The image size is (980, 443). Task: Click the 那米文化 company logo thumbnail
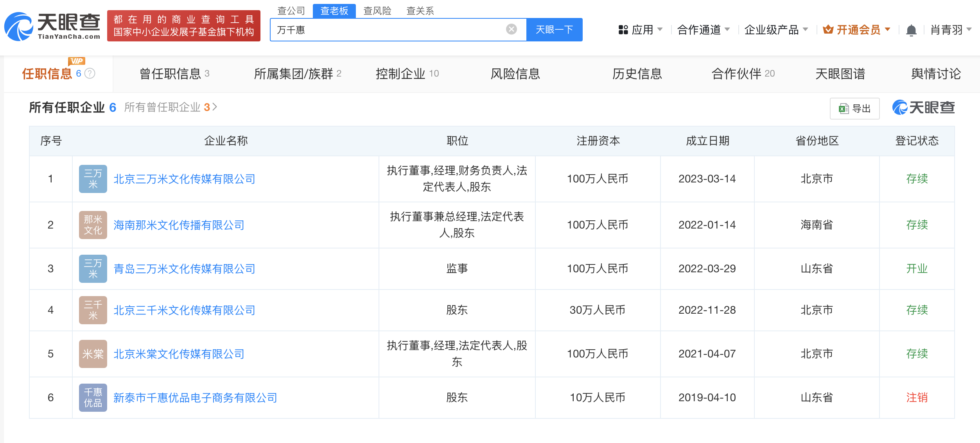[93, 225]
